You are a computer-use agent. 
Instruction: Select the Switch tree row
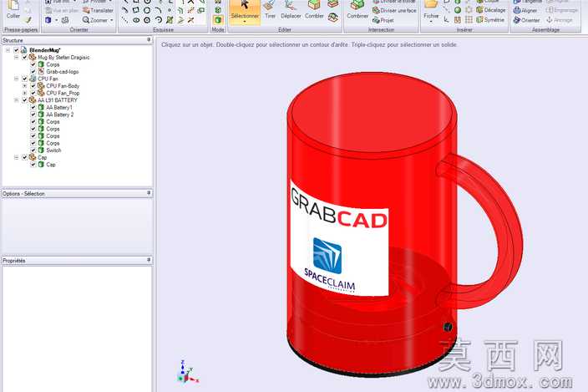[x=53, y=150]
